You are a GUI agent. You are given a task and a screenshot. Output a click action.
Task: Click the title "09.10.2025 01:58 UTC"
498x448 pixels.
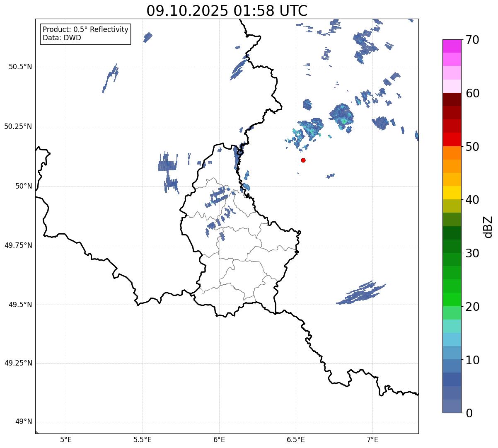point(227,11)
